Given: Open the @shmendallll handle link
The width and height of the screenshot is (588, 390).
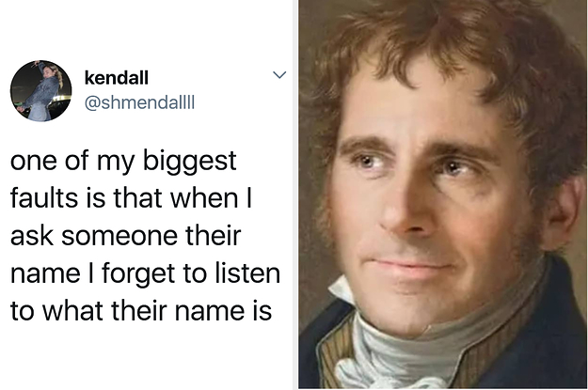Looking at the screenshot, I should 139,102.
